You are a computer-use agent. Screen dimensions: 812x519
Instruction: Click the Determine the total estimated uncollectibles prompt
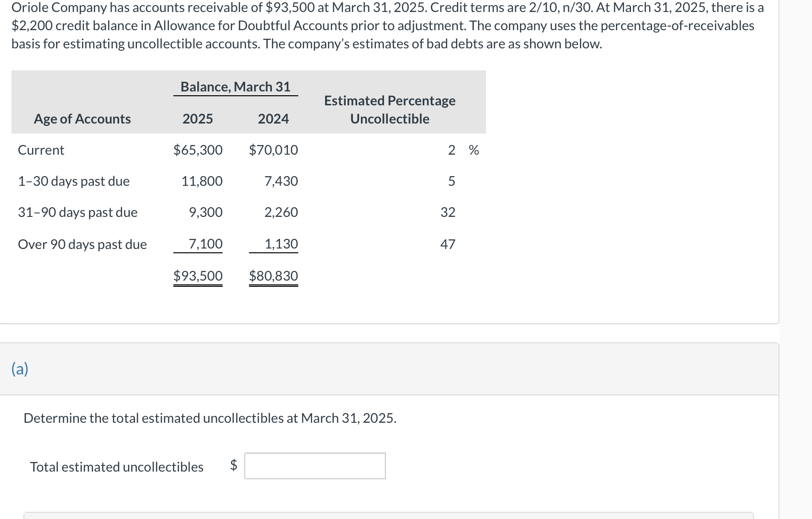(210, 418)
